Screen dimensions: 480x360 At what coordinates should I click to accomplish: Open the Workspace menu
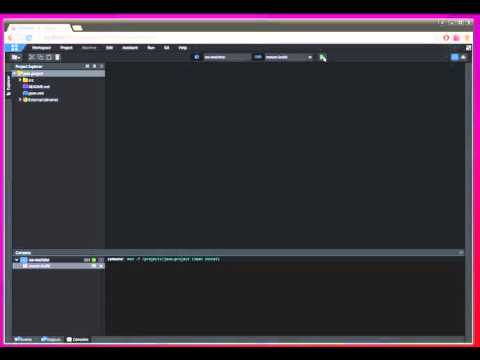[41, 48]
